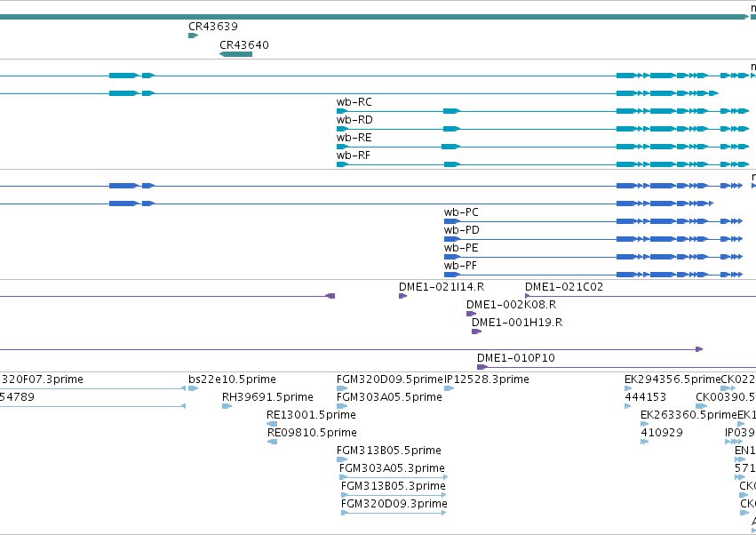The height and width of the screenshot is (535, 756).
Task: Click the 410929 EST label
Action: 662,432
